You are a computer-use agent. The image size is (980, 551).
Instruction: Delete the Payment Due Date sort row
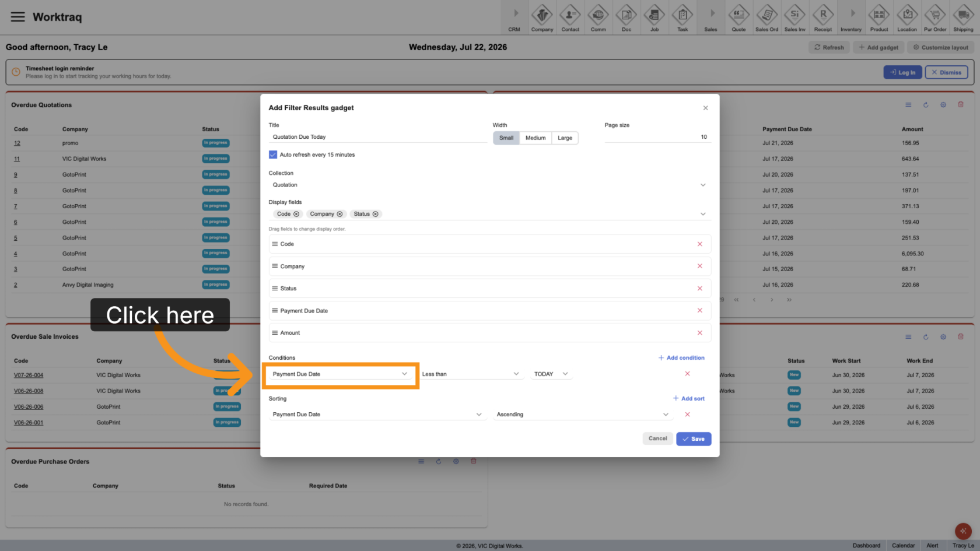click(x=687, y=415)
